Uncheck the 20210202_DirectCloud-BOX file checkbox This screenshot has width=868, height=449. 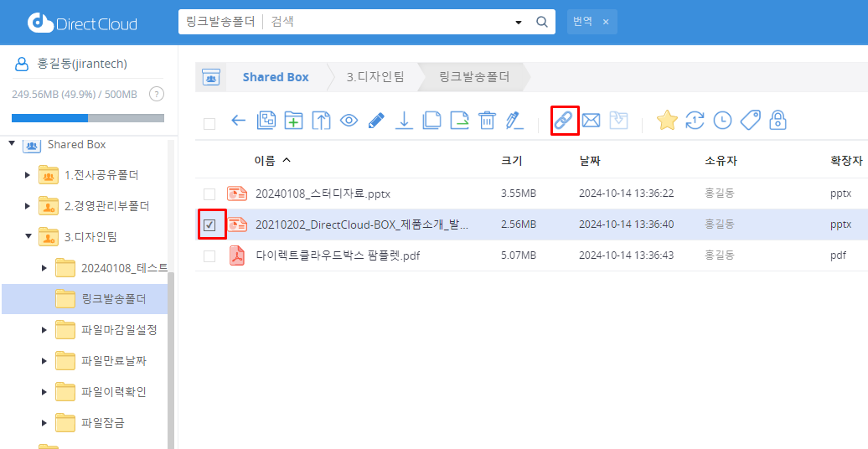click(209, 224)
